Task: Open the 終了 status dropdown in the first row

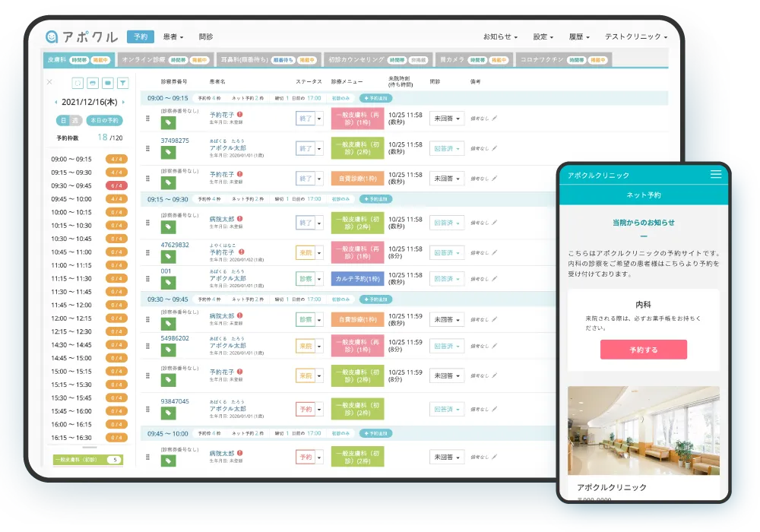Action: 319,118
